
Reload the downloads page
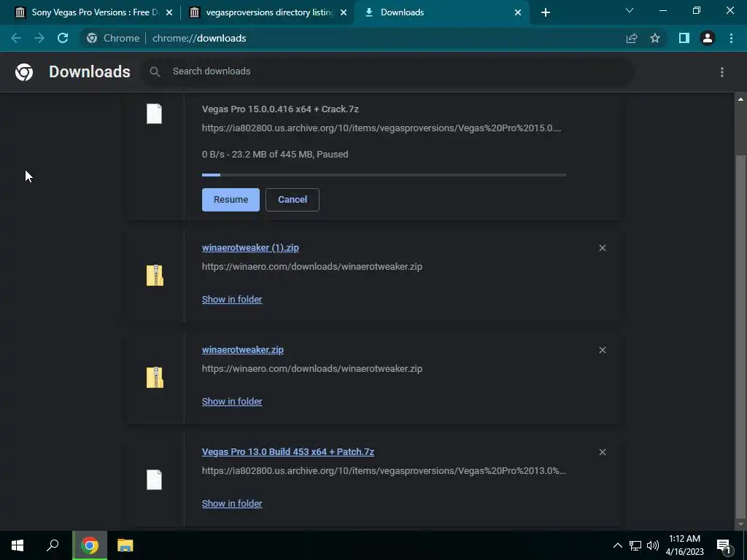coord(63,38)
